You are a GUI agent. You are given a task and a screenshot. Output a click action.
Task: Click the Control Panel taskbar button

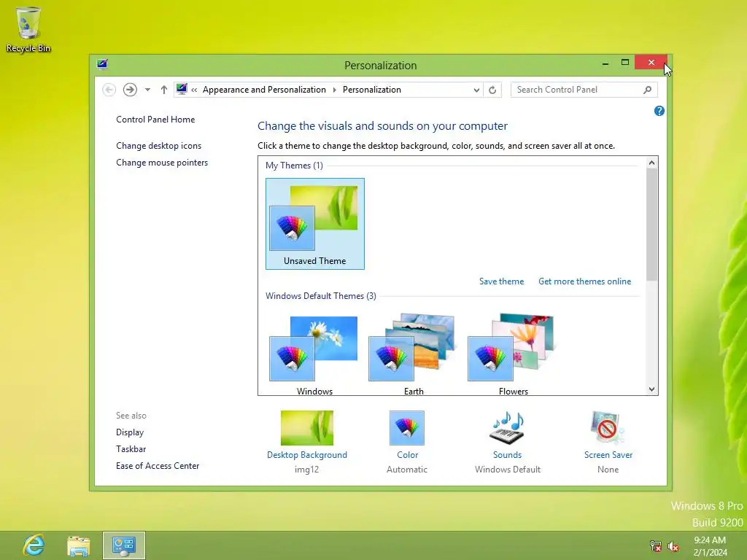pyautogui.click(x=124, y=545)
